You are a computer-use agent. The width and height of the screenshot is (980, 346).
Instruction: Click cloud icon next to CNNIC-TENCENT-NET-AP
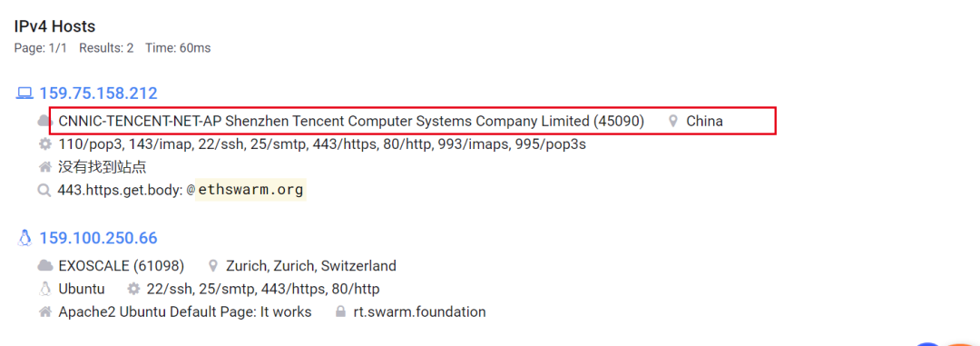pyautogui.click(x=45, y=121)
